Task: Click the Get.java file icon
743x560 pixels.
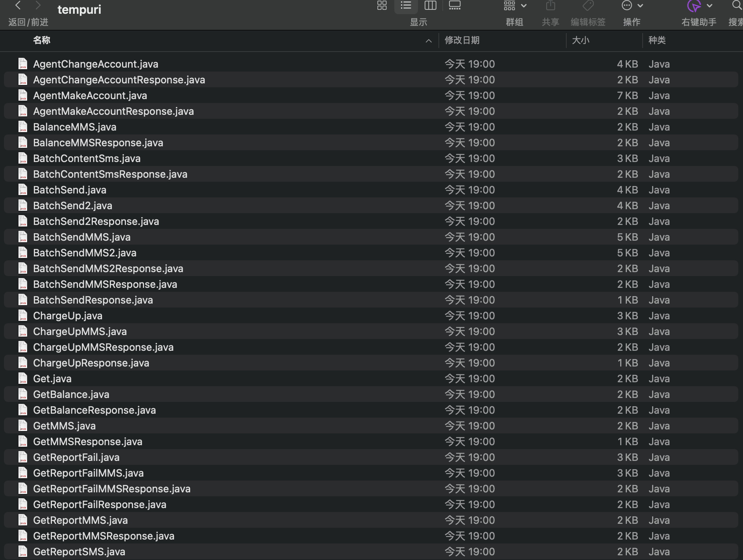Action: pyautogui.click(x=23, y=378)
